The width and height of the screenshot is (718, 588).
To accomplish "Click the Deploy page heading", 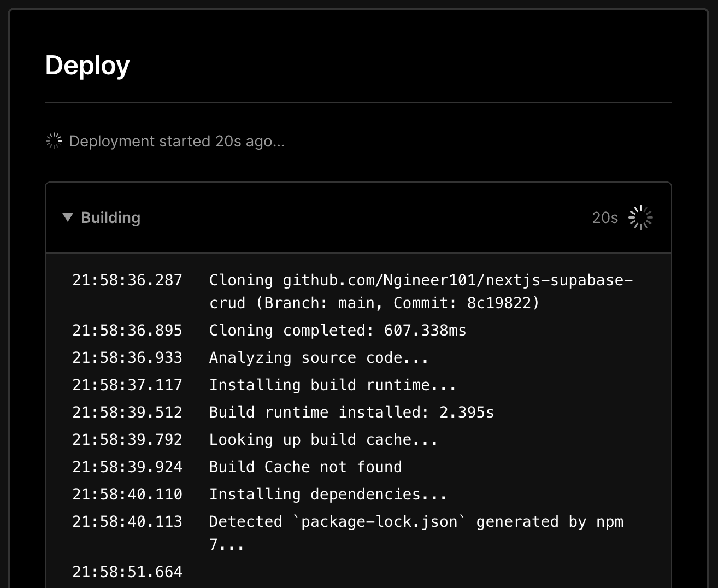I will [x=87, y=65].
